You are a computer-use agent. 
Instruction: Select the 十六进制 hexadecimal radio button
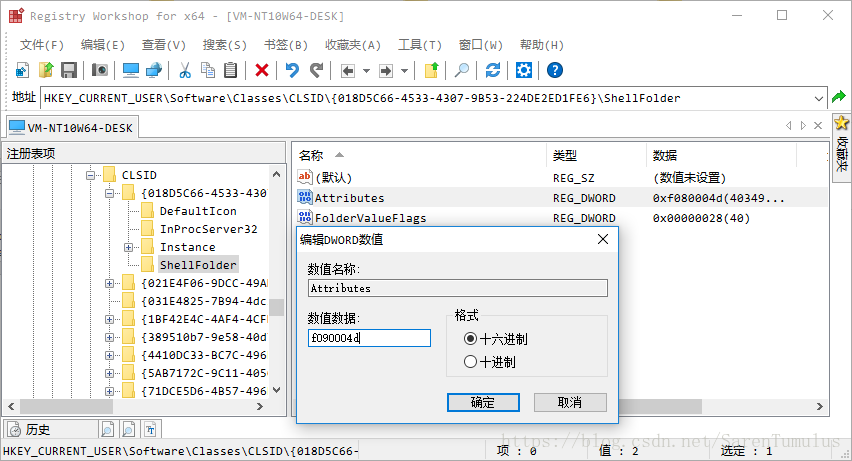click(x=471, y=339)
